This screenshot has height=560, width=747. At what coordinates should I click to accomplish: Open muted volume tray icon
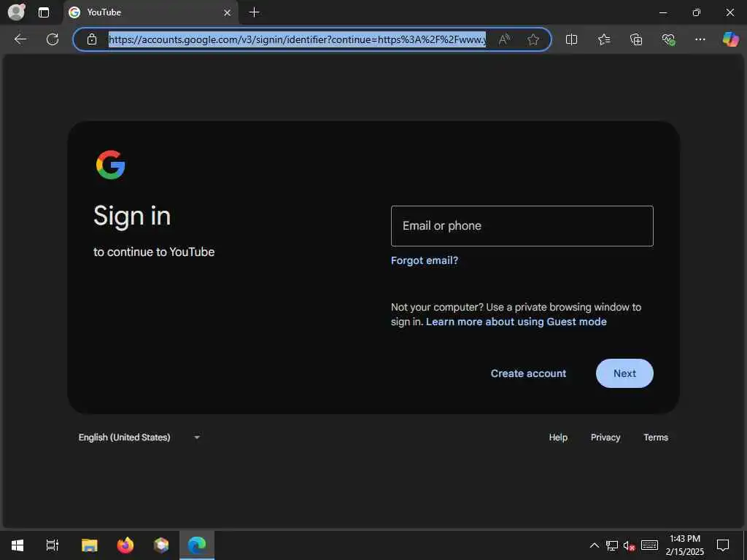(629, 545)
